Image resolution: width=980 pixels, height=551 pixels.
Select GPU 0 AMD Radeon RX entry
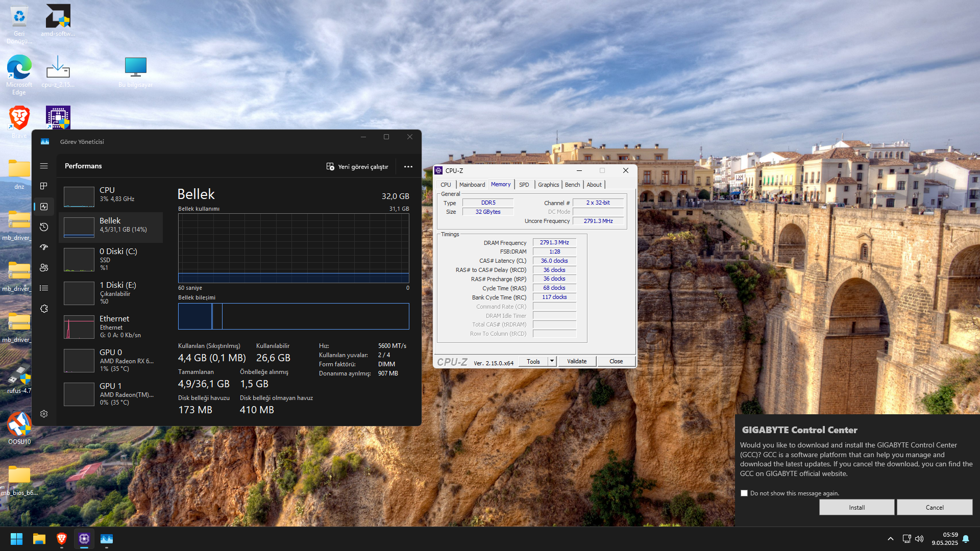pos(111,360)
